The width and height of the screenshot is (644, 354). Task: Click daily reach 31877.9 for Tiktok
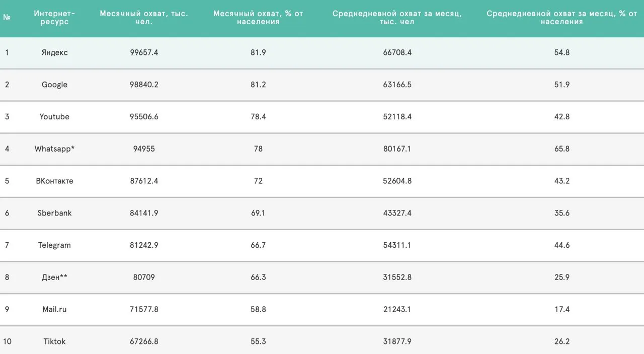pyautogui.click(x=397, y=341)
